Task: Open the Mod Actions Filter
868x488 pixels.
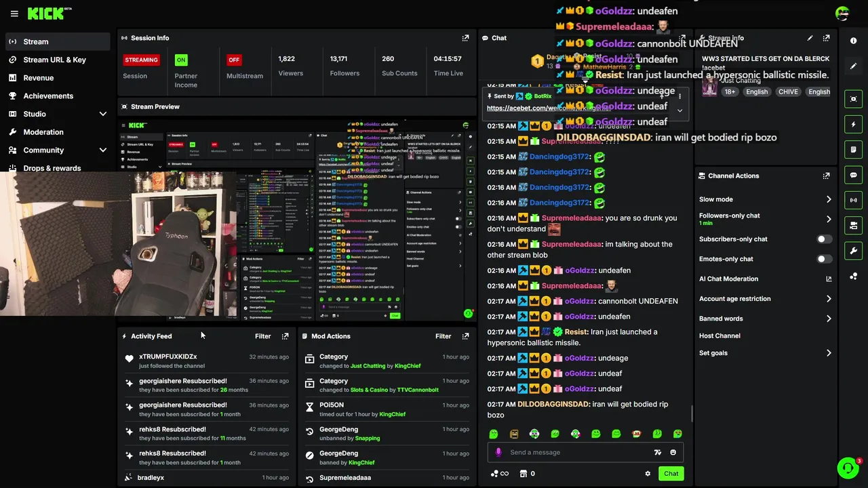Action: [x=443, y=336]
